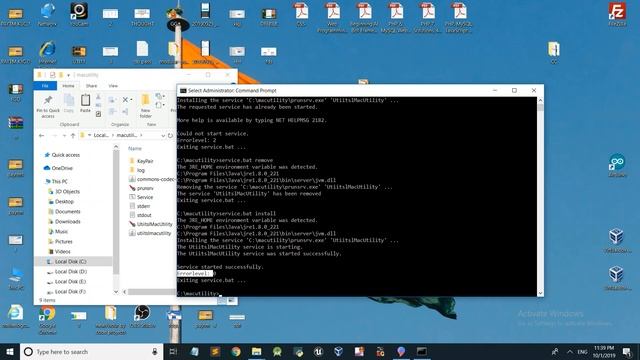This screenshot has height=360, width=640.
Task: Select Local Disk (D:) in navigation pane
Action: click(71, 271)
